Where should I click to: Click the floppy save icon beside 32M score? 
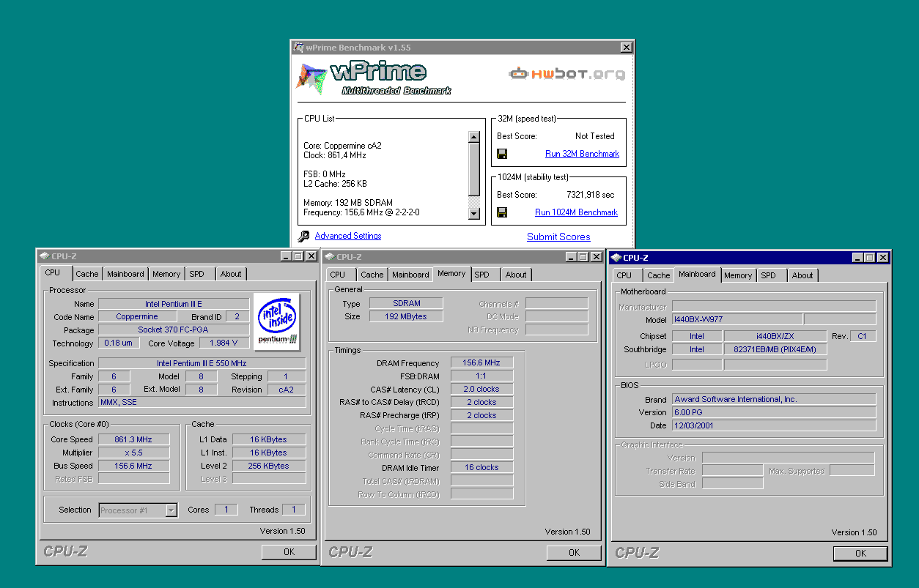[x=502, y=154]
